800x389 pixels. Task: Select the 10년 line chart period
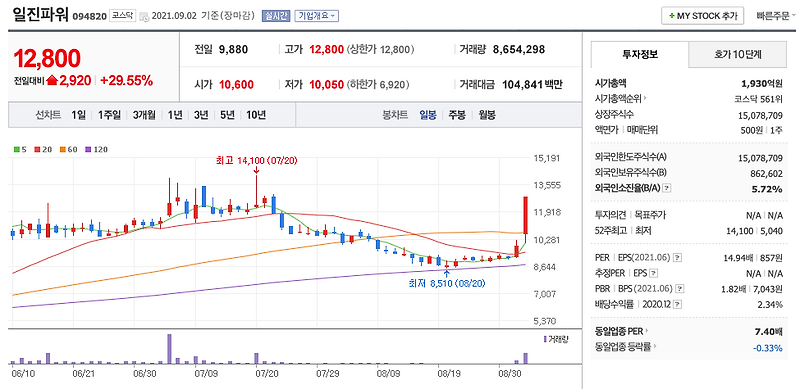(x=256, y=115)
